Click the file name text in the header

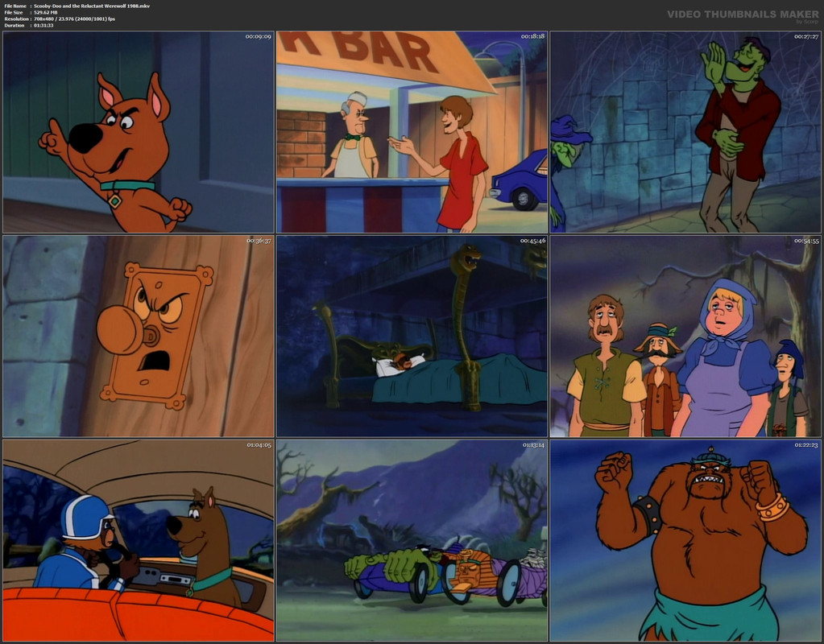pos(92,6)
